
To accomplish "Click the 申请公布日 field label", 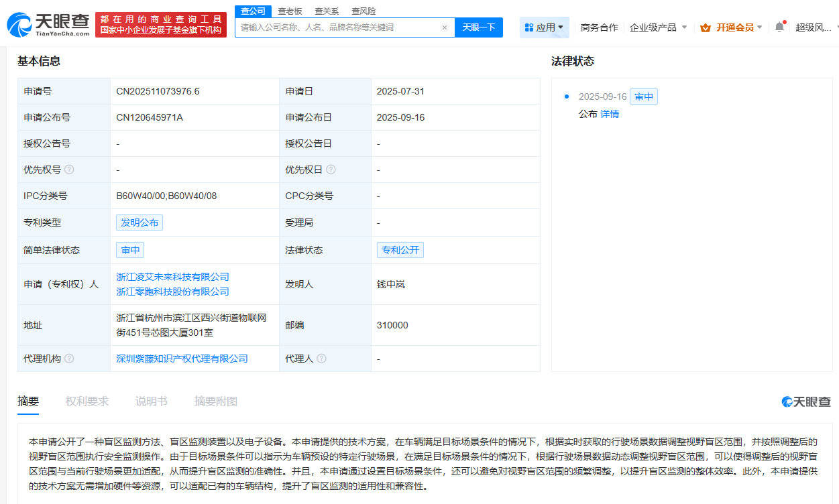I will [x=309, y=117].
